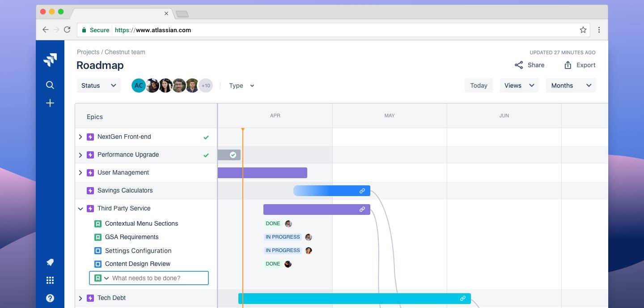Viewport: 644px width, 308px height.
Task: Open the browser three-dot menu
Action: (599, 30)
